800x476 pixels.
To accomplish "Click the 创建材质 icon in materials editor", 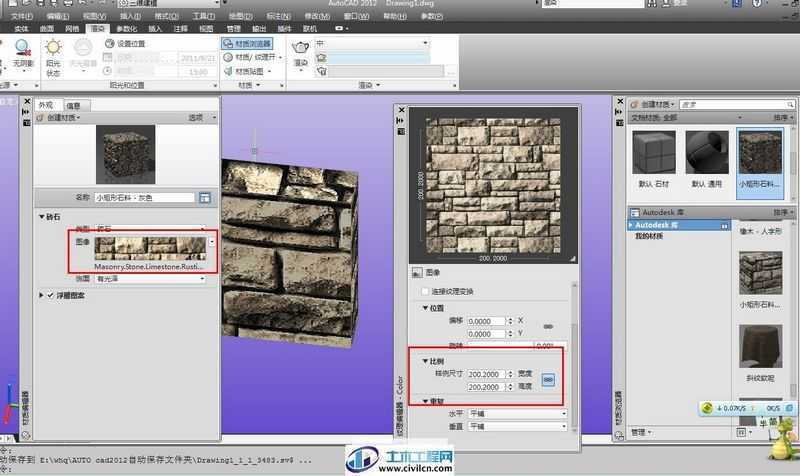I will (x=40, y=118).
